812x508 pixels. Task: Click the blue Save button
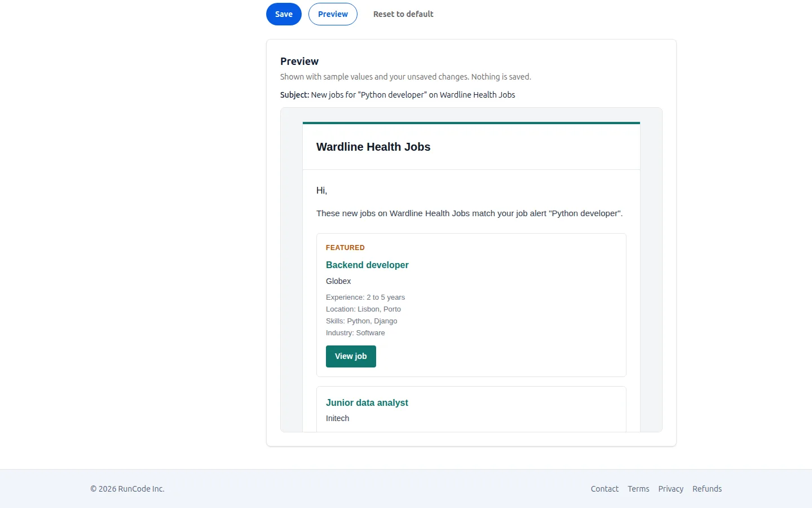(284, 14)
